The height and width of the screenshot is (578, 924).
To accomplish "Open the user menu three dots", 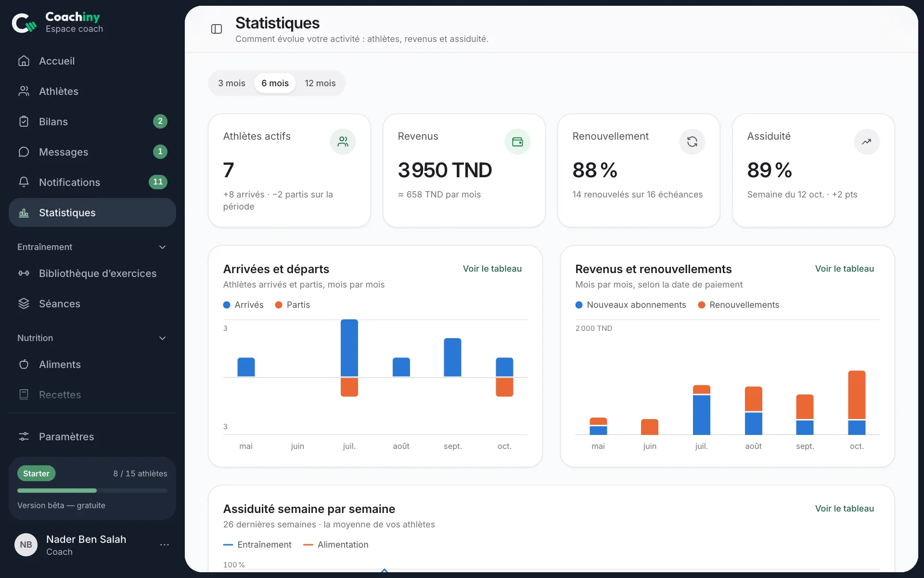I will click(165, 545).
